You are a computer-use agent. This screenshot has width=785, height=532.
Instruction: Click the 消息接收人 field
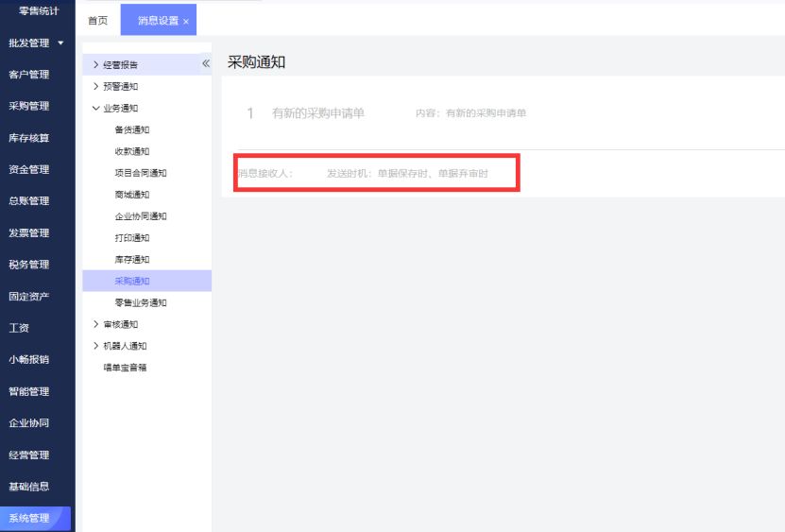[x=266, y=174]
